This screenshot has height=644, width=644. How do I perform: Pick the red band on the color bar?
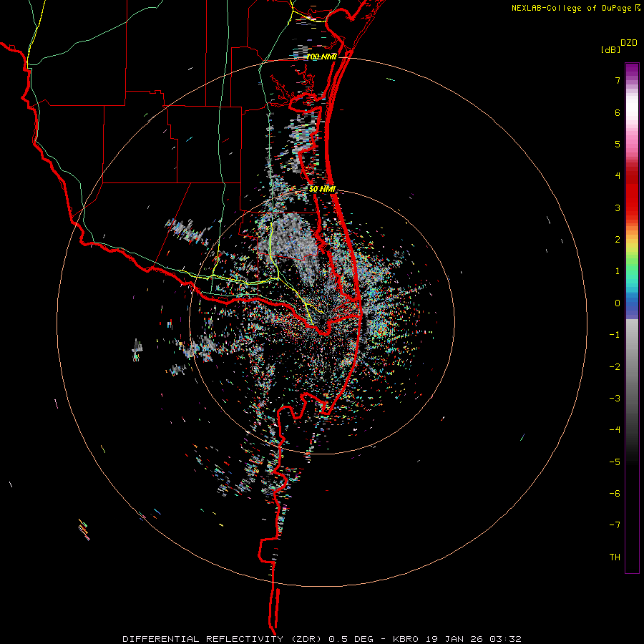coord(632,193)
